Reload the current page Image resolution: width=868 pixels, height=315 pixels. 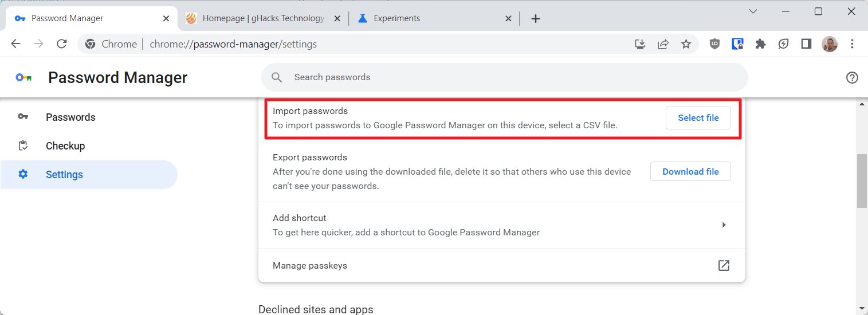pyautogui.click(x=62, y=44)
